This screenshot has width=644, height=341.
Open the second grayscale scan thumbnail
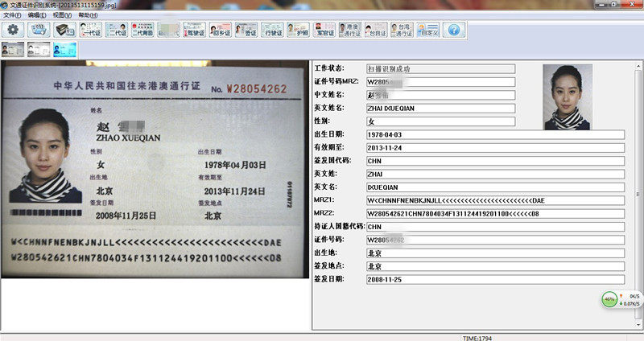click(x=39, y=50)
